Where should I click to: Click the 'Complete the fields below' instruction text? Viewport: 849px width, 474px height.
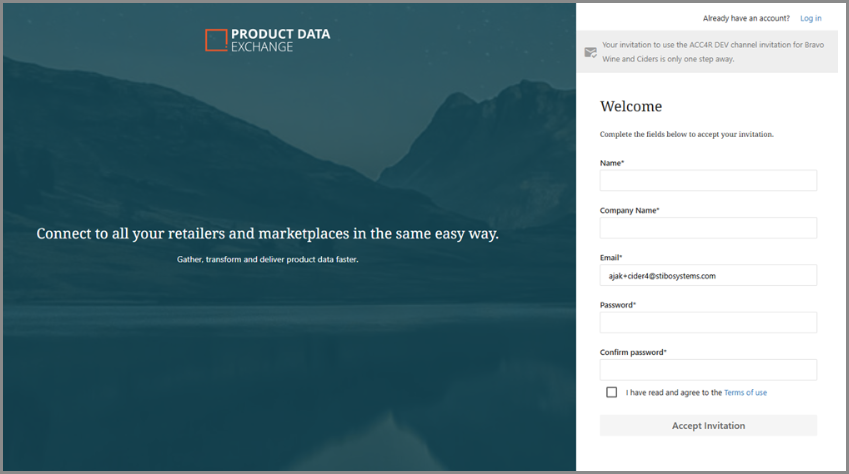[x=686, y=134]
